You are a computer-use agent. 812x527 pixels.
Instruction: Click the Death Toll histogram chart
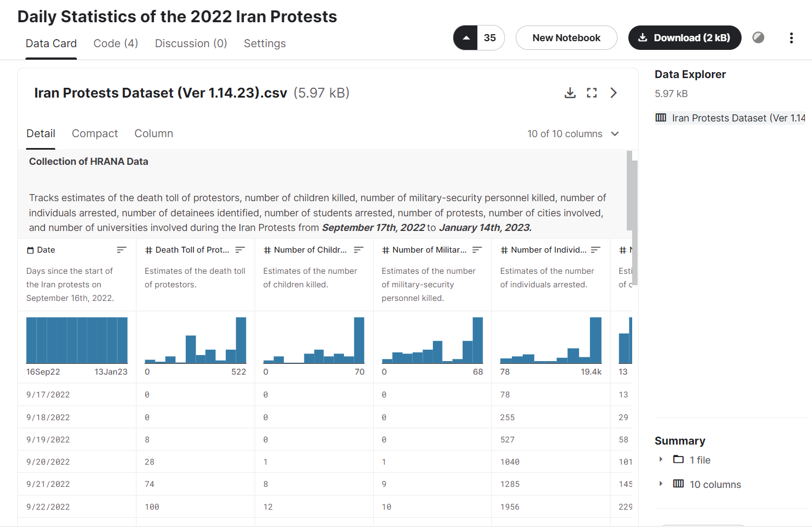[x=196, y=340]
